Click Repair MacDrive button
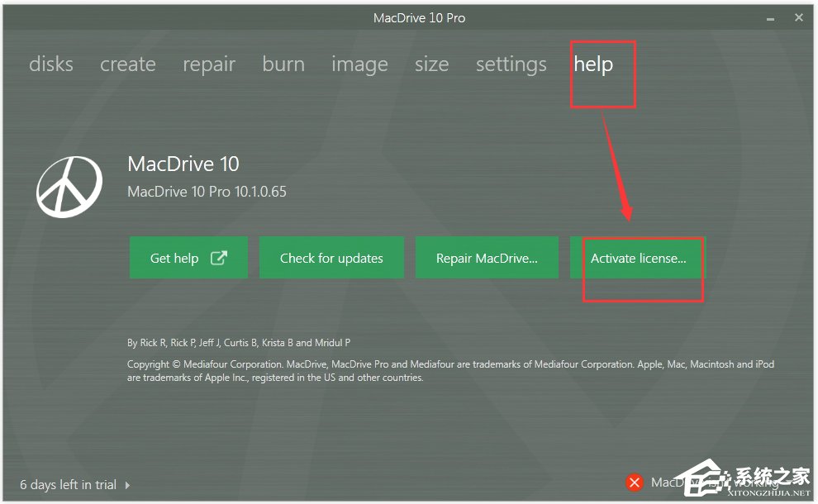 pyautogui.click(x=487, y=257)
